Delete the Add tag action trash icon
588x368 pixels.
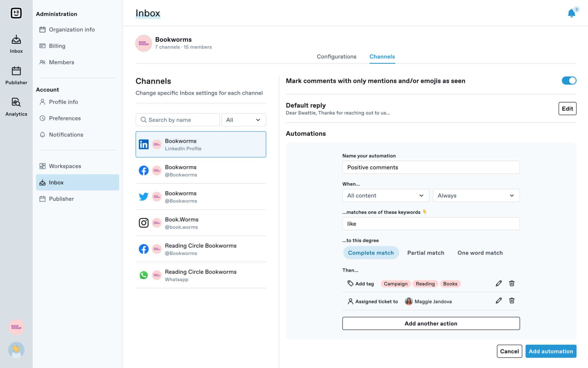coord(512,283)
